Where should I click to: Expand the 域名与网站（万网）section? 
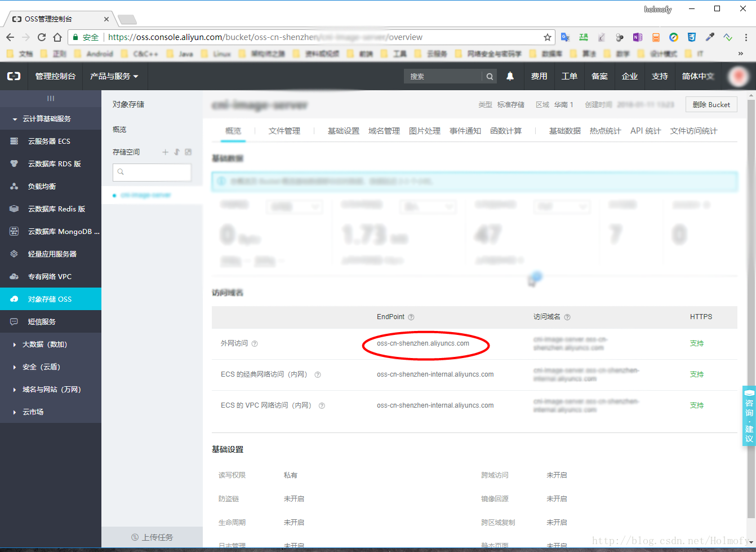pyautogui.click(x=51, y=390)
